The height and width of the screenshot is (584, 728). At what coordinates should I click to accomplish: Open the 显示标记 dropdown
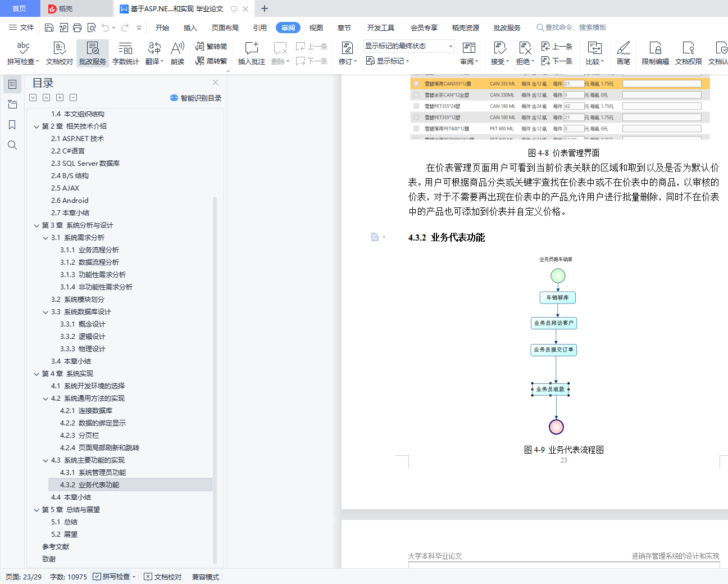point(388,61)
